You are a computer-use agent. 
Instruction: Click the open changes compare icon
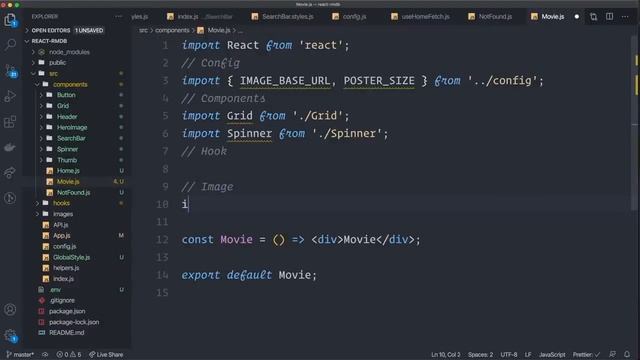click(x=593, y=17)
